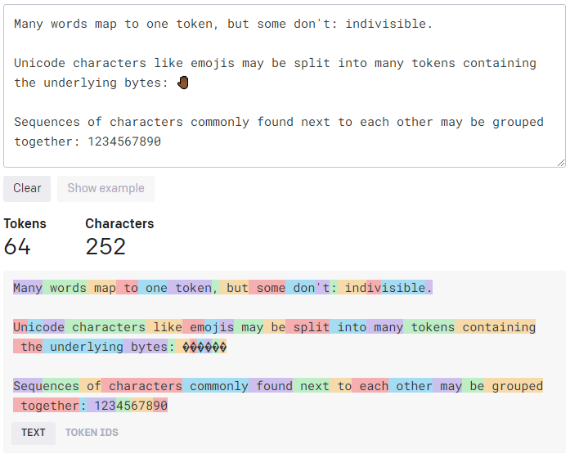Click the red 'together' token highlight
The width and height of the screenshot is (570, 458).
[x=46, y=406]
